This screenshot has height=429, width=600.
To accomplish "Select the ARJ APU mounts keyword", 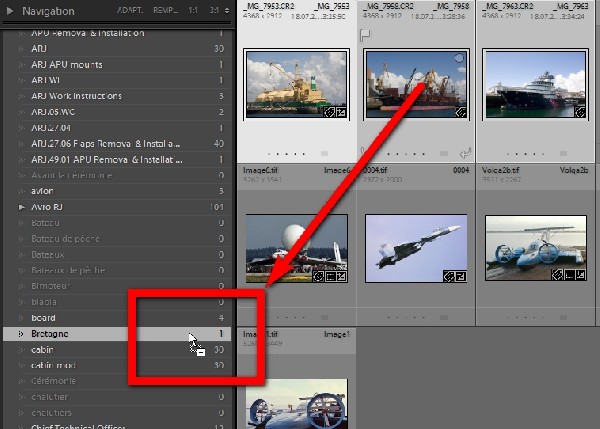I will (67, 65).
